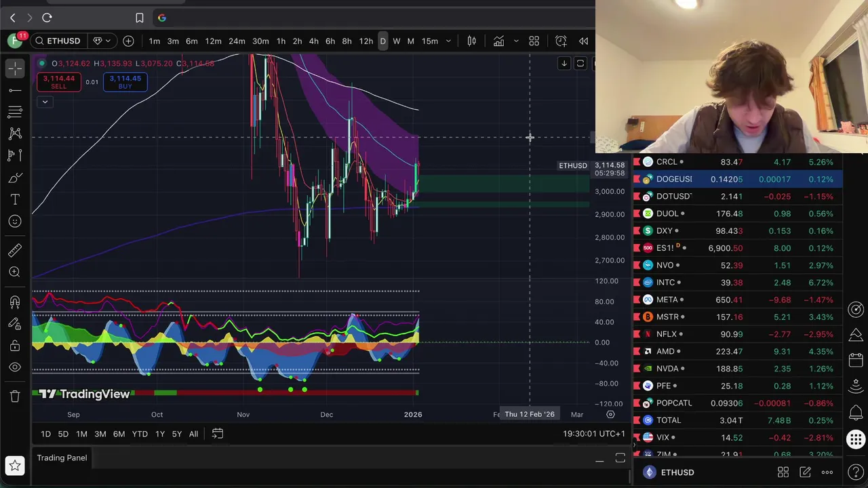Reload the page
868x488 pixels.
(47, 18)
